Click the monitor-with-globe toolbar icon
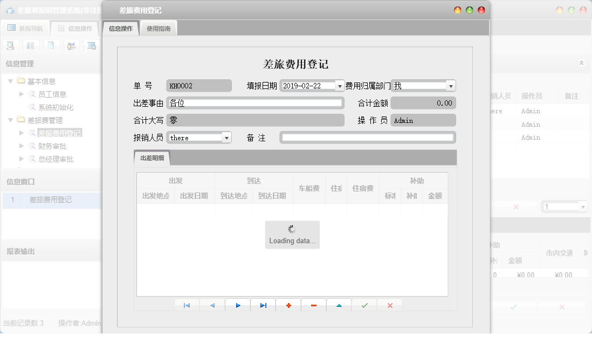The height and width of the screenshot is (364, 592). point(91,45)
